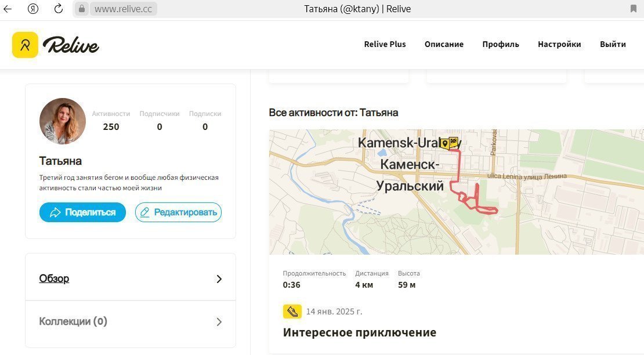
Task: Open the Обзор section link
Action: pyautogui.click(x=54, y=278)
